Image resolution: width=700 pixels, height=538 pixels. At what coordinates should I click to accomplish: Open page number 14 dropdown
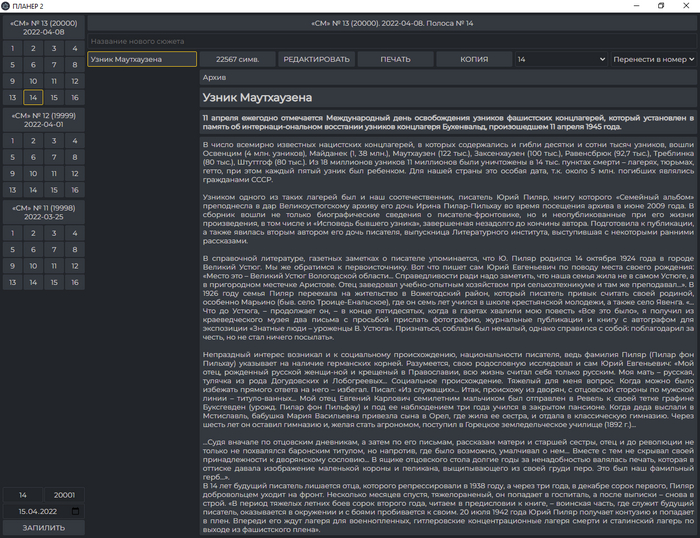tap(561, 59)
